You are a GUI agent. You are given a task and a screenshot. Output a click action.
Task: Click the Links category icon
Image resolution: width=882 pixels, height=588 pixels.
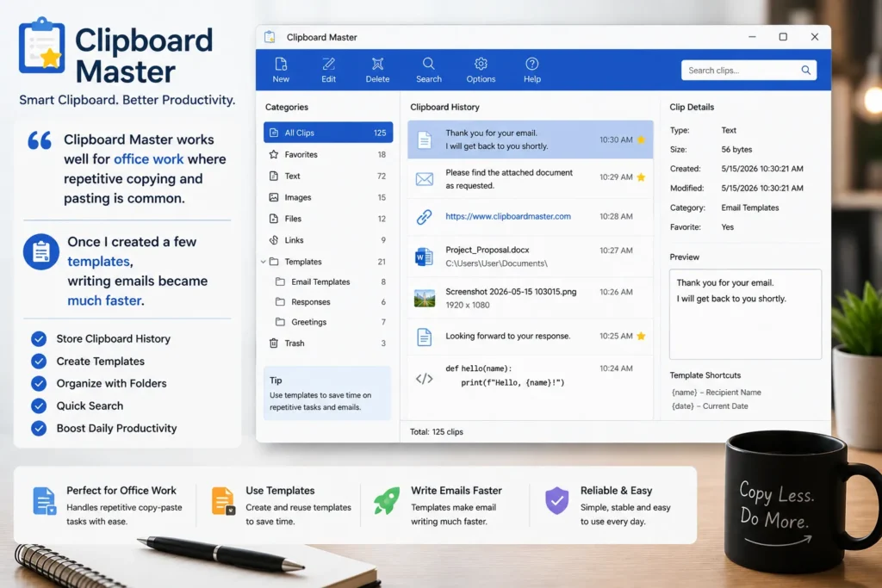tap(273, 240)
